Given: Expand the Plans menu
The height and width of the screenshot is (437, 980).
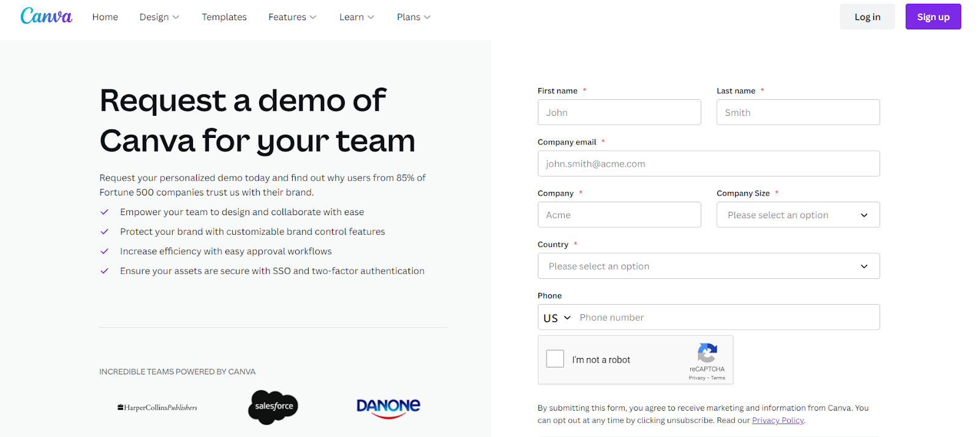Looking at the screenshot, I should click(413, 17).
